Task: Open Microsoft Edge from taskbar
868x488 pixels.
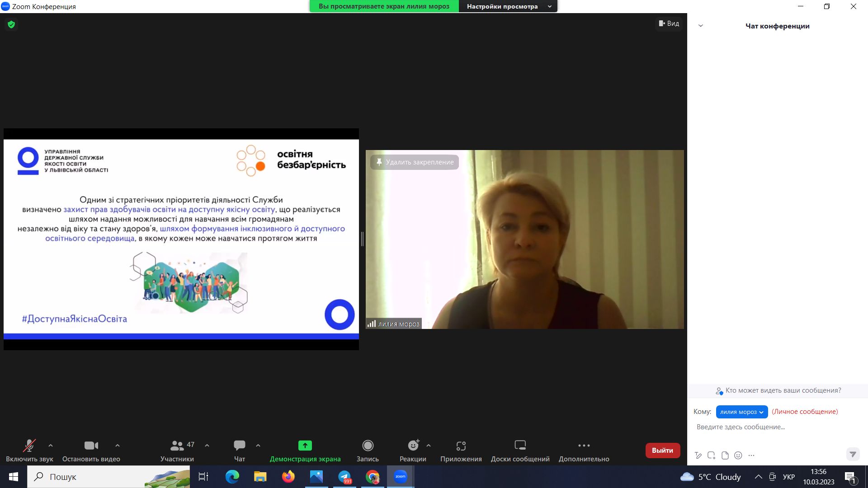Action: click(x=232, y=477)
